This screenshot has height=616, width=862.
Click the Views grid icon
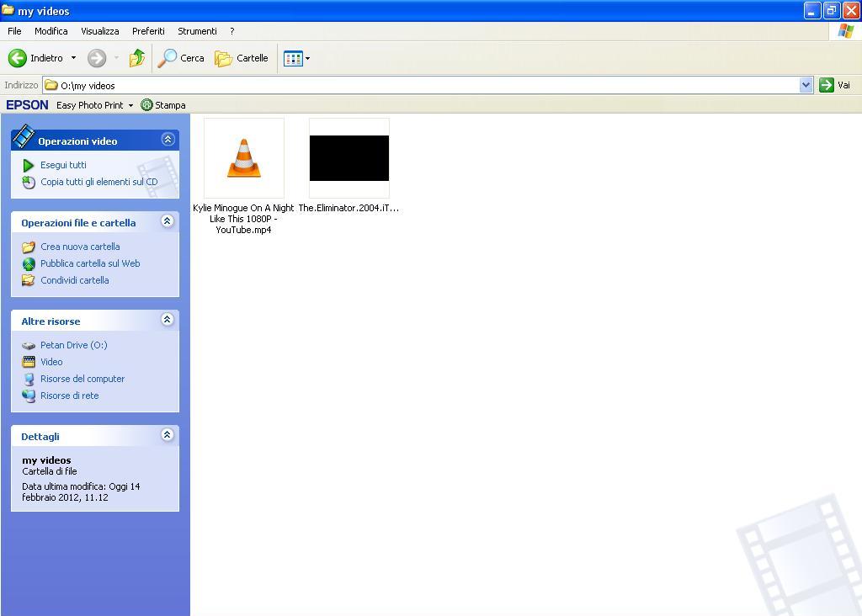[293, 58]
